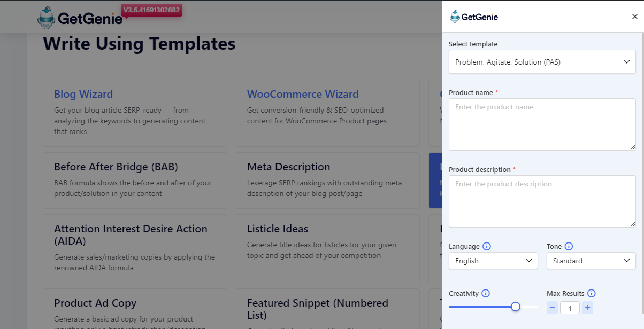Click the Tone info icon
This screenshot has width=644, height=329.
click(x=569, y=247)
